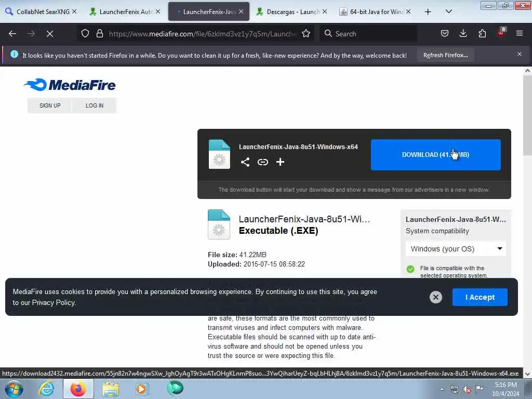Click the network tray icon

[454, 390]
